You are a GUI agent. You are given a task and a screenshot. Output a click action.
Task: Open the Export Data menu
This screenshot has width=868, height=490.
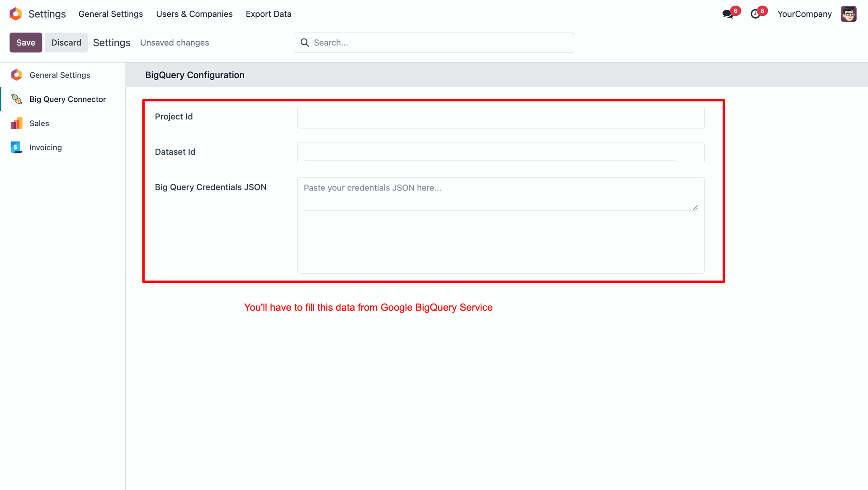point(269,14)
